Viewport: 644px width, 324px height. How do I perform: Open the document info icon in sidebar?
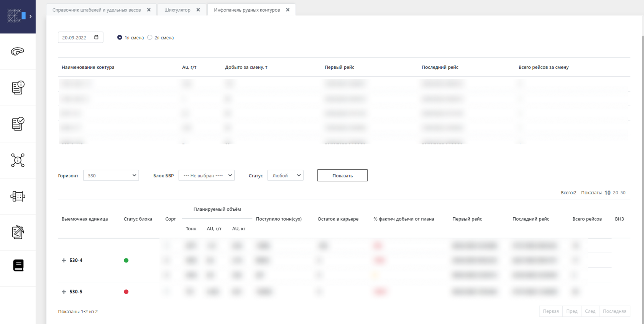pyautogui.click(x=18, y=88)
